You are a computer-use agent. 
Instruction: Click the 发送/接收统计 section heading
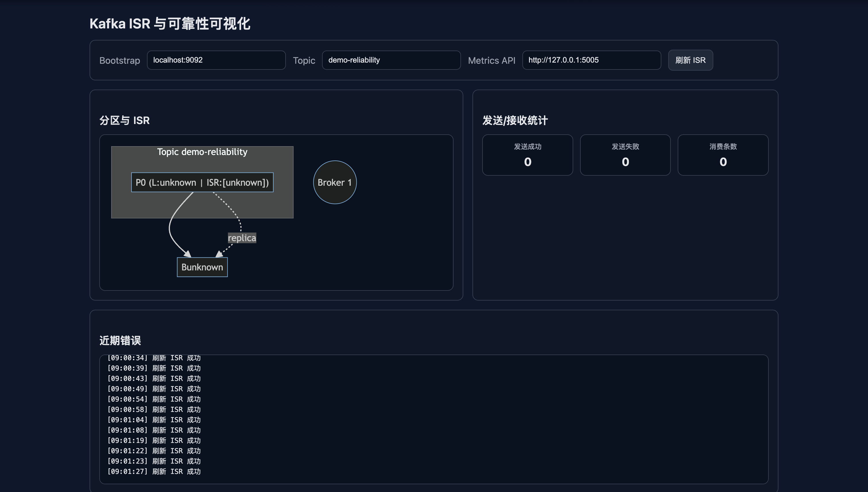pyautogui.click(x=515, y=121)
